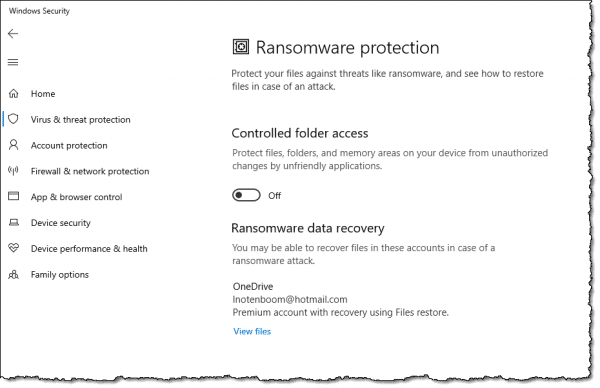Click the Ransomware protection header icon

click(241, 47)
